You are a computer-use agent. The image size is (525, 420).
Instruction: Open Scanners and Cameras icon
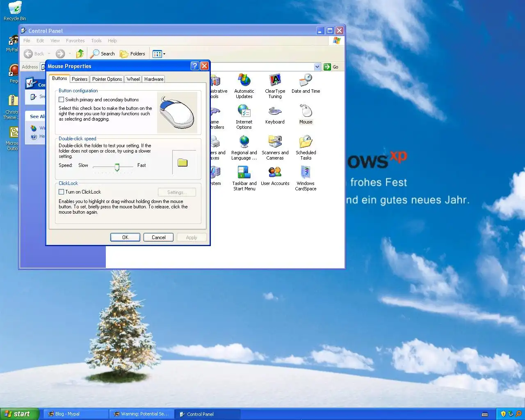275,148
